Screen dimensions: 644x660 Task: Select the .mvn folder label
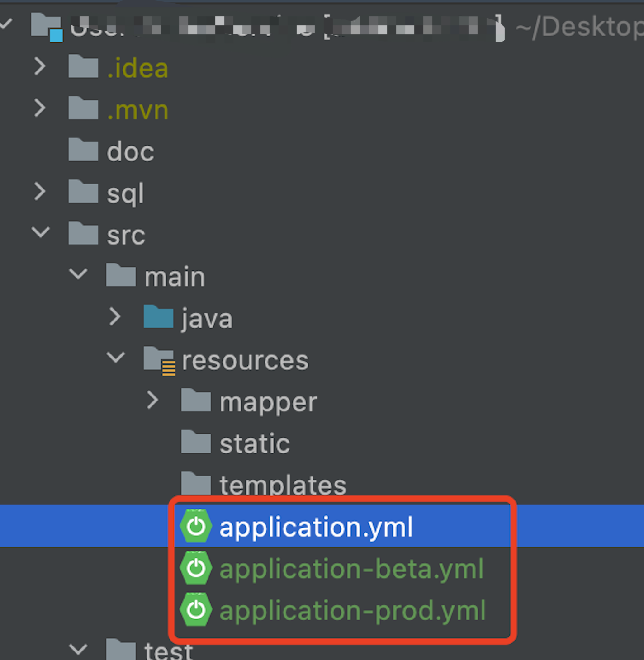[138, 111]
